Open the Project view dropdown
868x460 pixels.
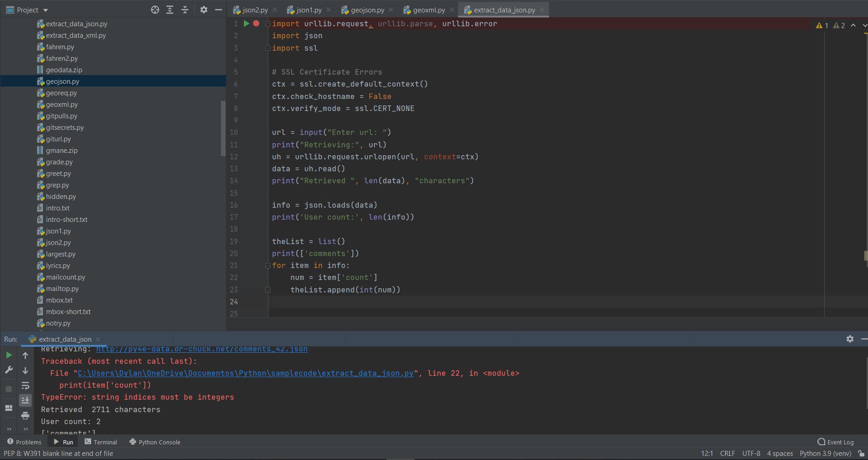(x=45, y=10)
